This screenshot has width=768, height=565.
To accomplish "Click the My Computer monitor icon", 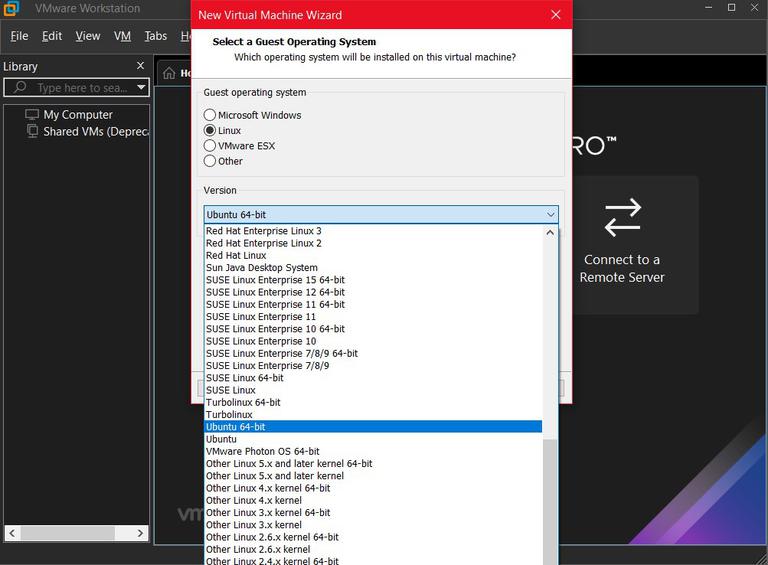I will coord(32,115).
